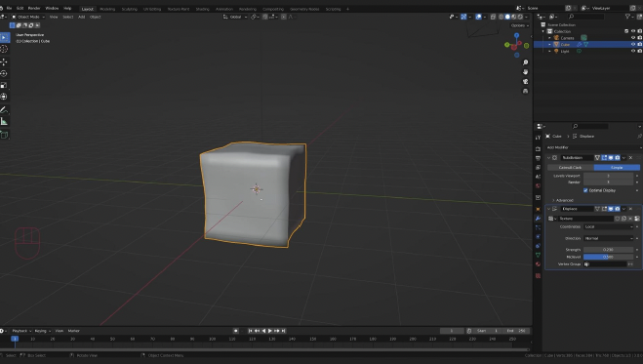Adjust the Midlevel slider
This screenshot has width=643, height=364.
[x=608, y=257]
